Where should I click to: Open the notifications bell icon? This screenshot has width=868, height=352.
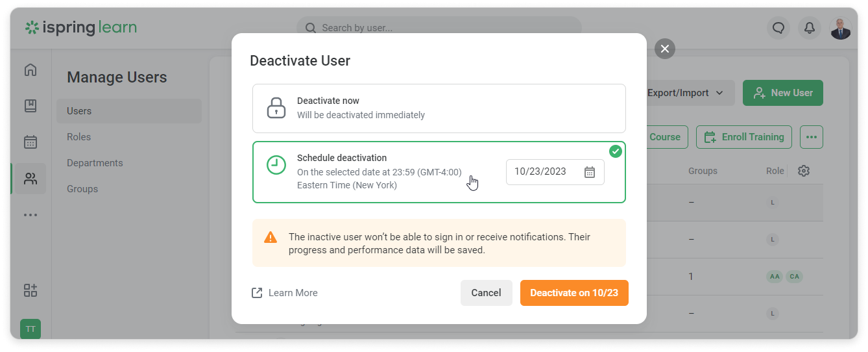810,28
